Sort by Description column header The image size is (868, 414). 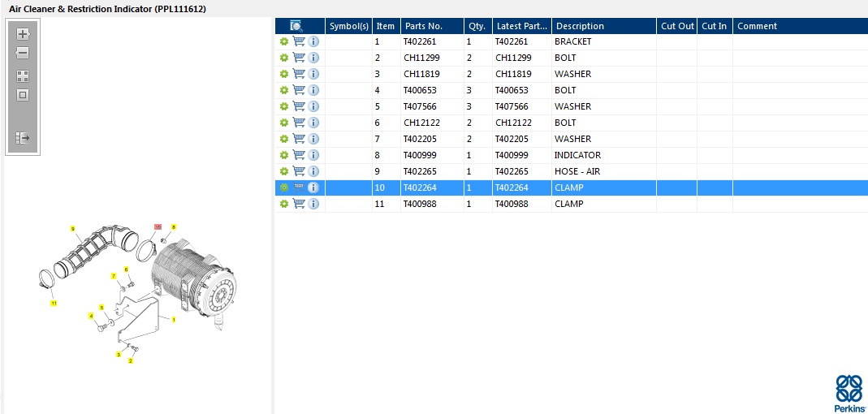click(x=604, y=26)
